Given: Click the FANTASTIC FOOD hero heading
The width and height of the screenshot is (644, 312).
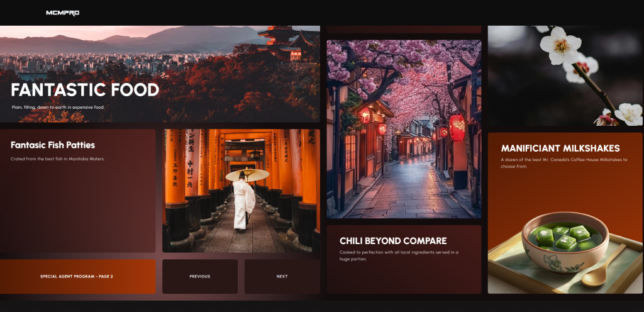Looking at the screenshot, I should coord(85,90).
